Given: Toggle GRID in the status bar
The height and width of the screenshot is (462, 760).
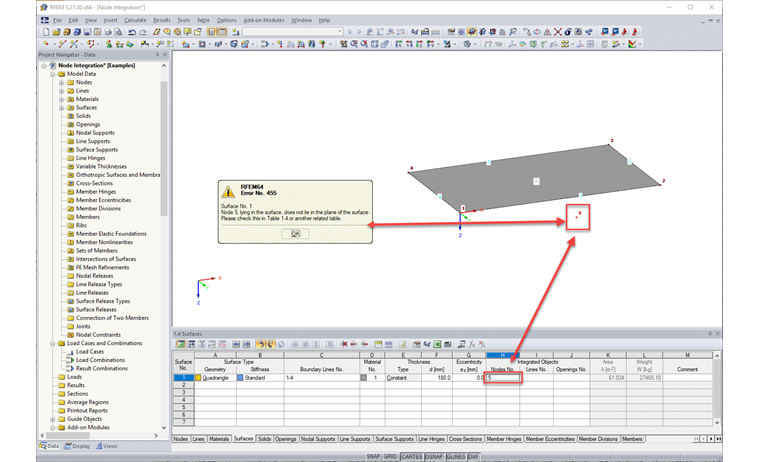Looking at the screenshot, I should (390, 457).
